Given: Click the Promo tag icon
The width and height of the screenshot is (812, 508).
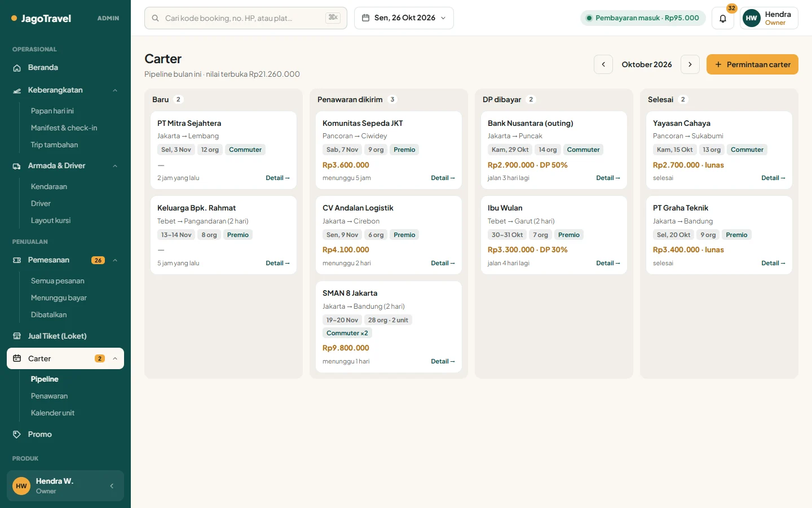Looking at the screenshot, I should coord(17,434).
